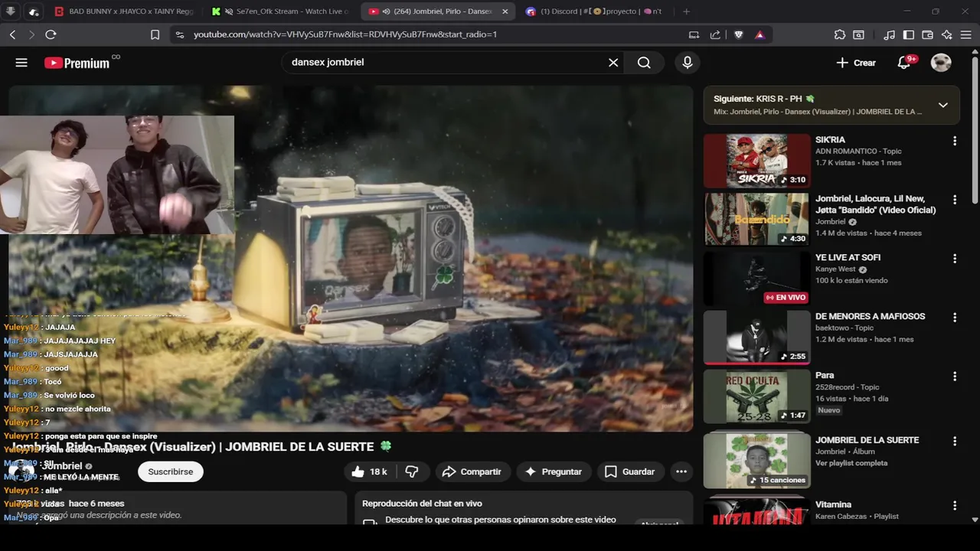Open site settings icon beside the URL

coord(179,34)
